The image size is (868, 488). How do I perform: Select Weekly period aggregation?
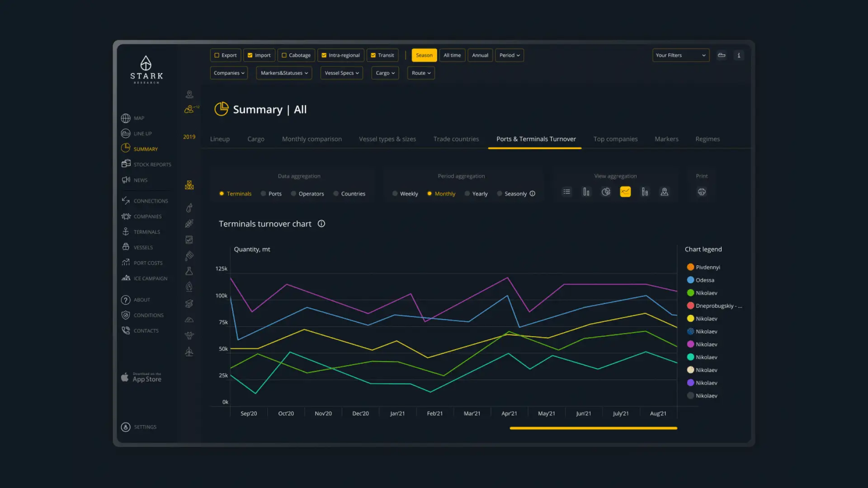point(395,194)
